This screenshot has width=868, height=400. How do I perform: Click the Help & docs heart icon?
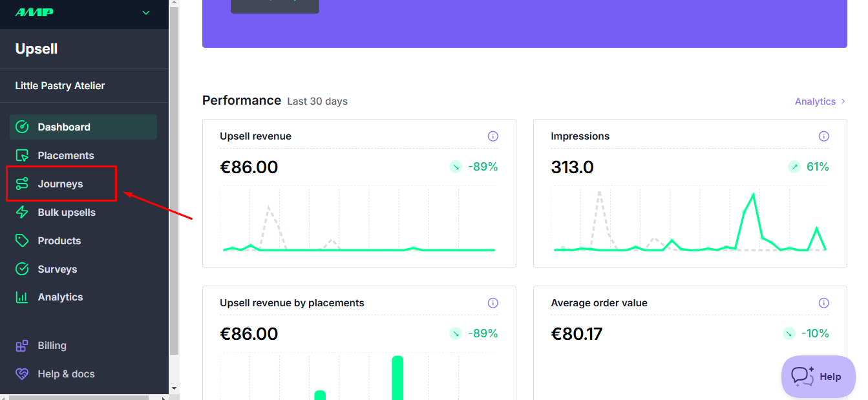tap(22, 374)
